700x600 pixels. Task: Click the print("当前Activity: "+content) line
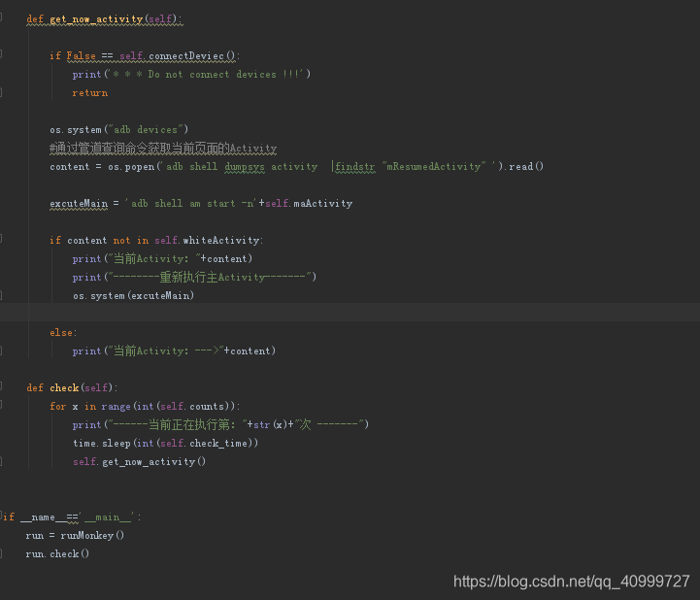point(162,258)
